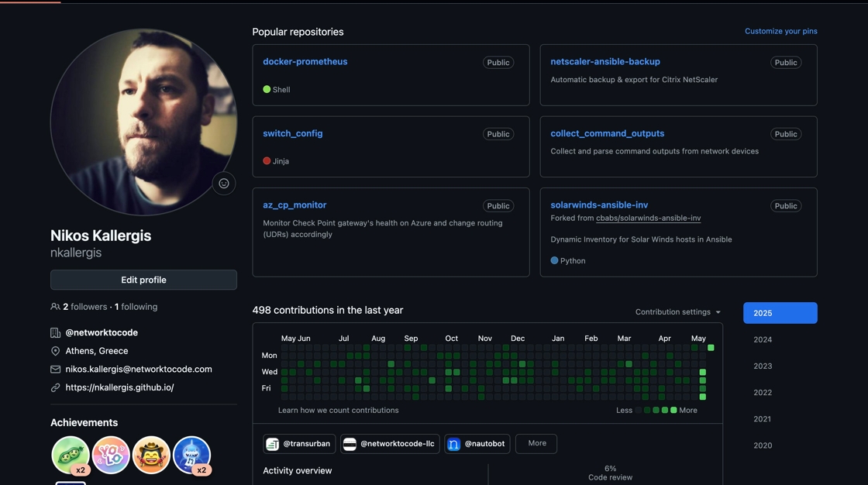Image resolution: width=868 pixels, height=485 pixels.
Task: Open the docker-prometheus repository
Action: (x=305, y=61)
